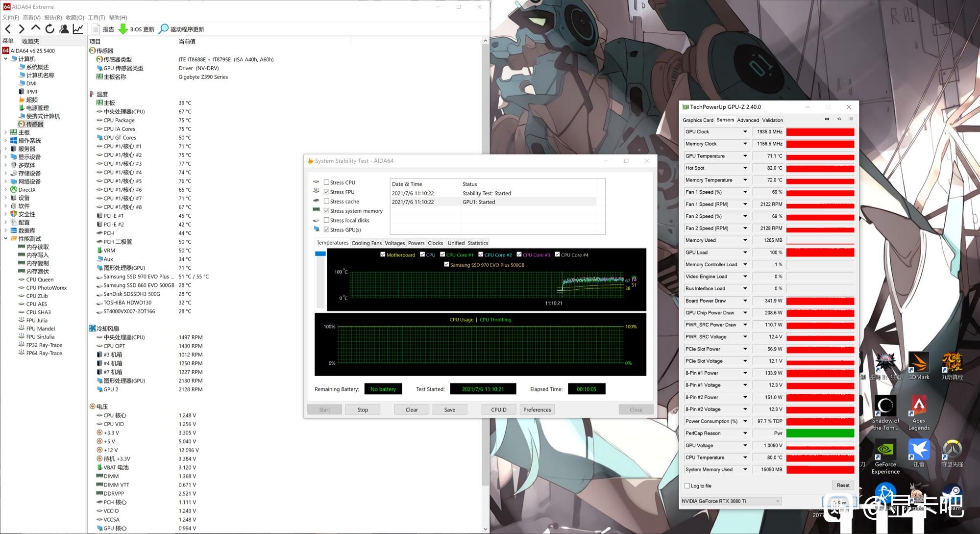Screen dimensions: 980x534
Task: Uncheck the Stress GPU(s) checkbox
Action: point(326,229)
